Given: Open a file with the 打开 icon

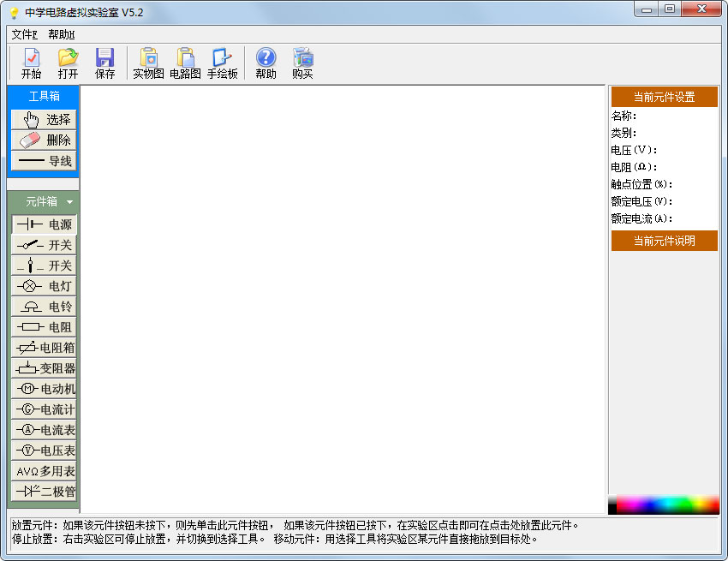Looking at the screenshot, I should pos(68,63).
